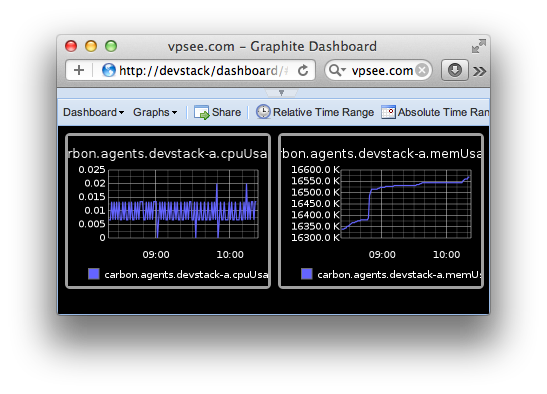Select the cpuUsage graph panel

(x=168, y=211)
